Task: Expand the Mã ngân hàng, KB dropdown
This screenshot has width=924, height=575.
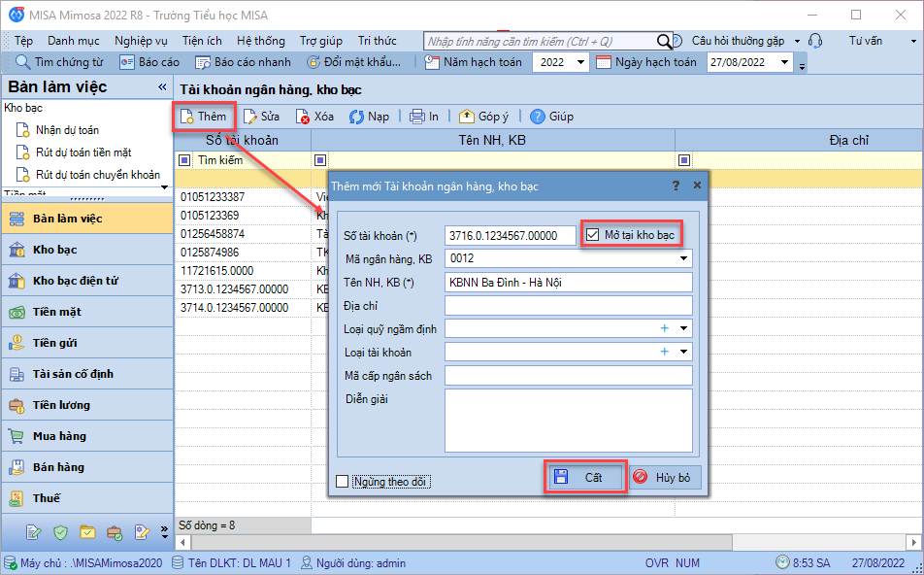Action: click(684, 259)
